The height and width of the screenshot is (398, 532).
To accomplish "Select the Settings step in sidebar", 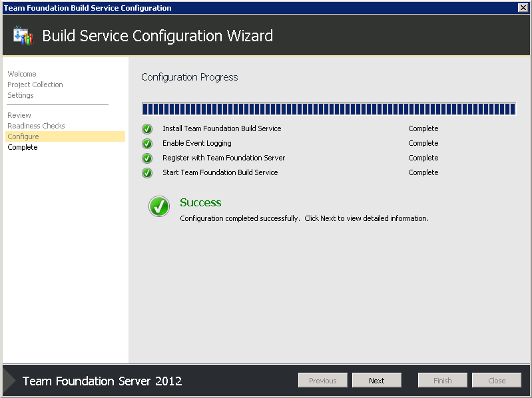I will coord(21,95).
